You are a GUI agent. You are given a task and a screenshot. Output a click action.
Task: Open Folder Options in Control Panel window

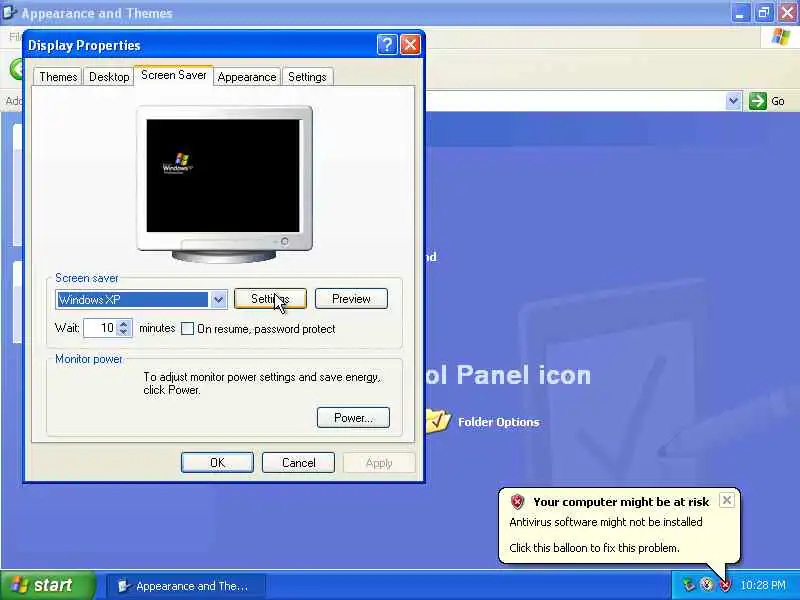(498, 422)
